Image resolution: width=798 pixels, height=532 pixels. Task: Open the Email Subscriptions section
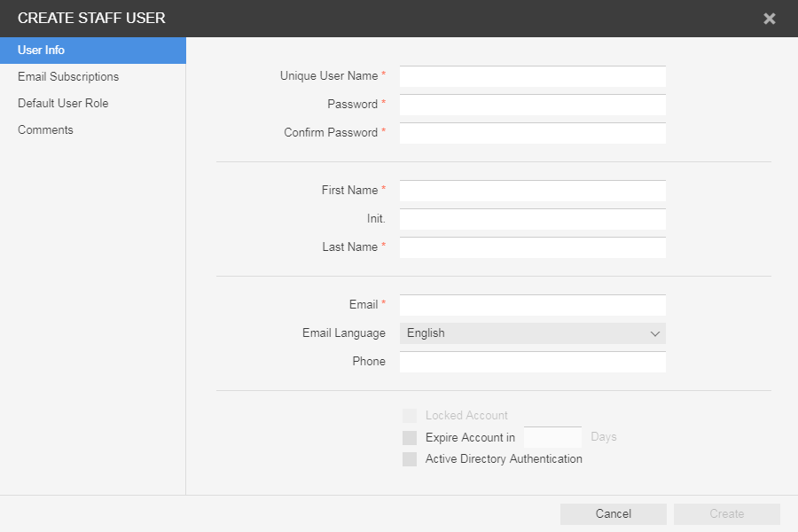(x=68, y=77)
